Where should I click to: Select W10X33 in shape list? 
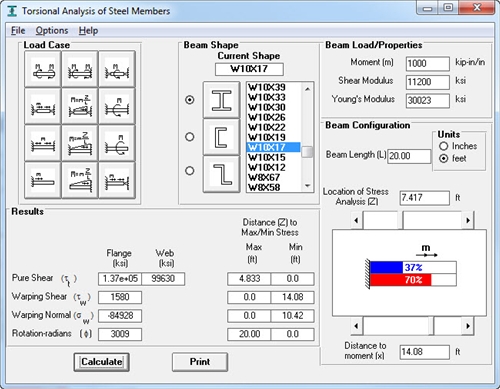pyautogui.click(x=274, y=97)
